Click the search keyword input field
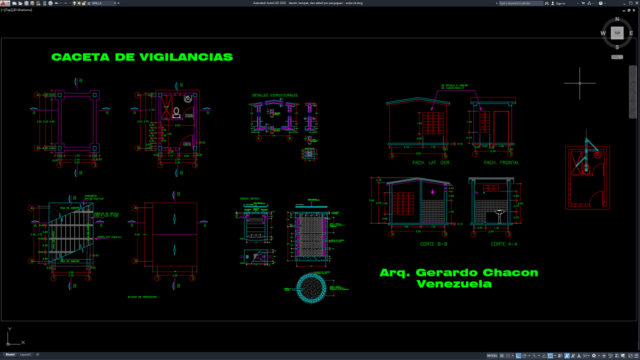The image size is (640, 360). [521, 3]
